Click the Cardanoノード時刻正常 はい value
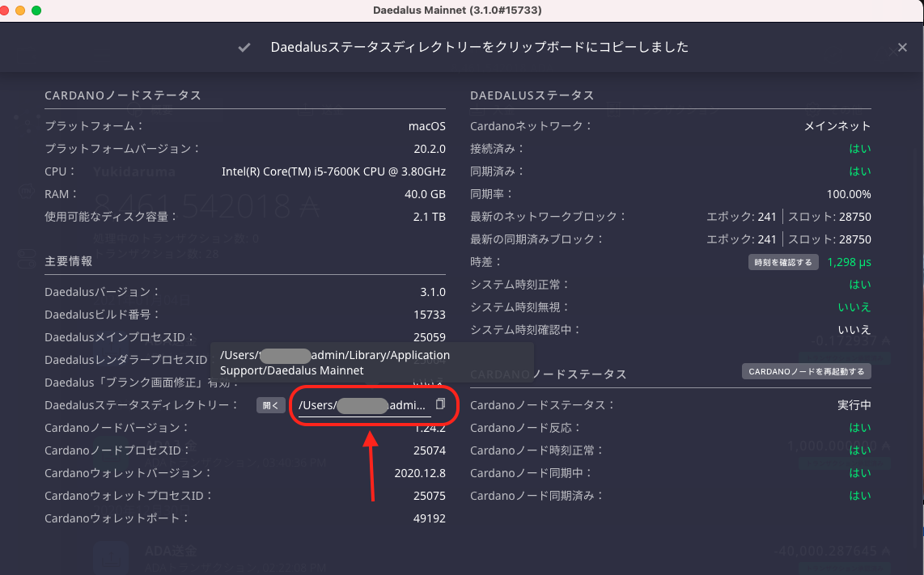Screen dimensions: 924x575 (860, 450)
